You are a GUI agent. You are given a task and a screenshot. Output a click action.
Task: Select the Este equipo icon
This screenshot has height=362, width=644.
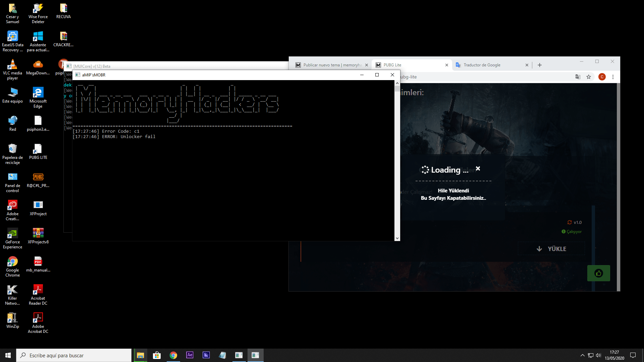click(x=12, y=96)
